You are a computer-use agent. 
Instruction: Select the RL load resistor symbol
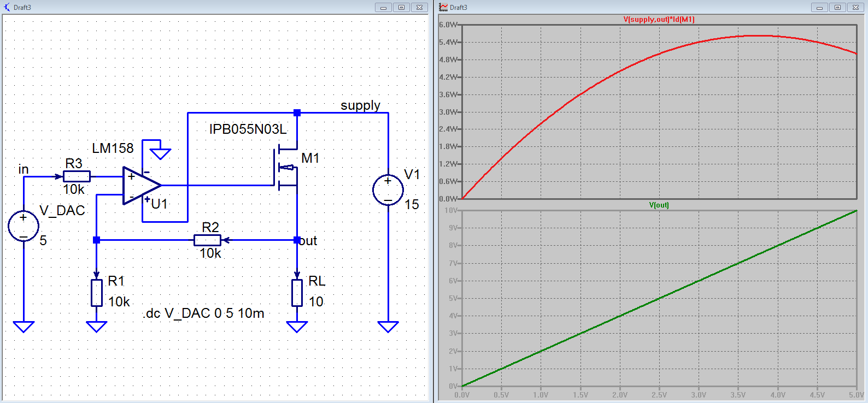[297, 293]
